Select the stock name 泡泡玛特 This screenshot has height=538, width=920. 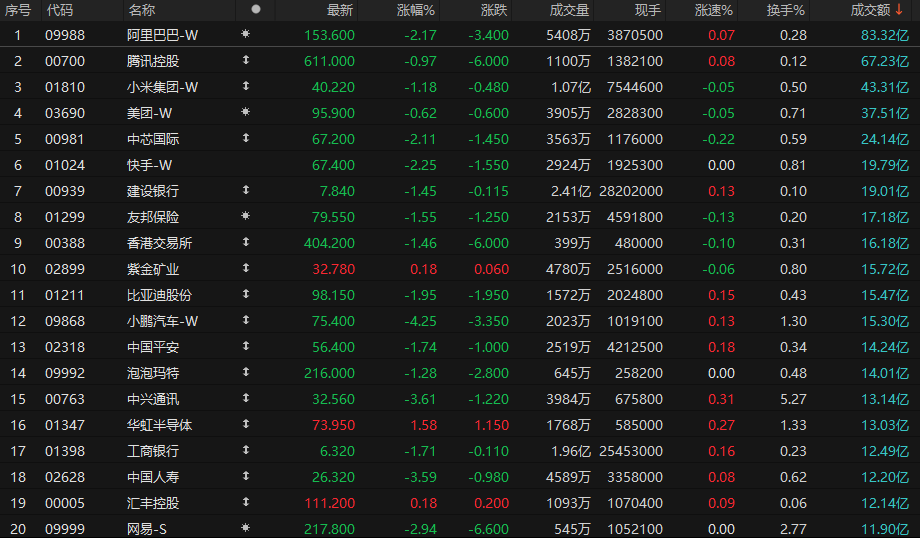(153, 373)
